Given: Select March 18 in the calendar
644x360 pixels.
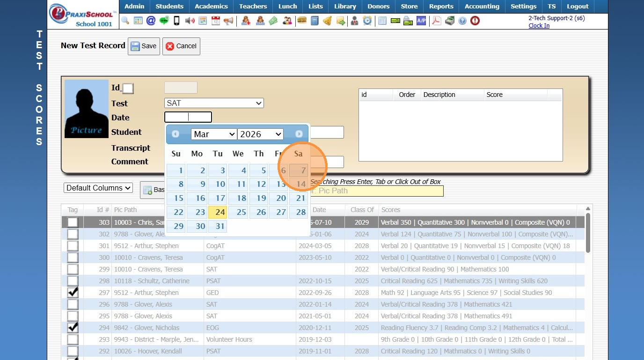Looking at the screenshot, I should click(x=238, y=198).
